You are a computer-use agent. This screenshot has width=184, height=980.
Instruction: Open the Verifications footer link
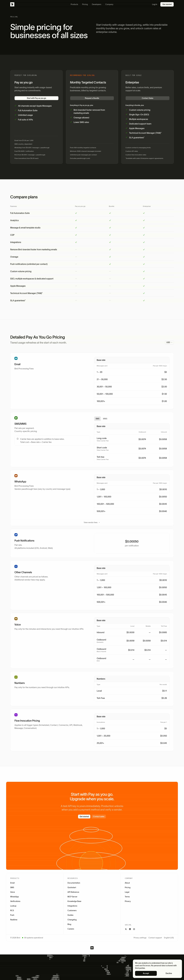point(15,901)
